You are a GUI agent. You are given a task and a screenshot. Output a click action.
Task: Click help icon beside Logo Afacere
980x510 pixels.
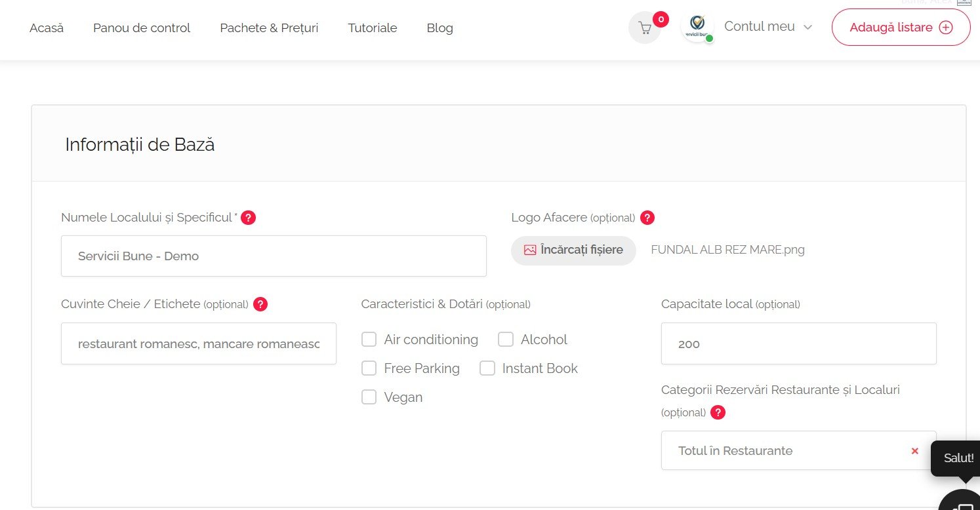(x=647, y=218)
